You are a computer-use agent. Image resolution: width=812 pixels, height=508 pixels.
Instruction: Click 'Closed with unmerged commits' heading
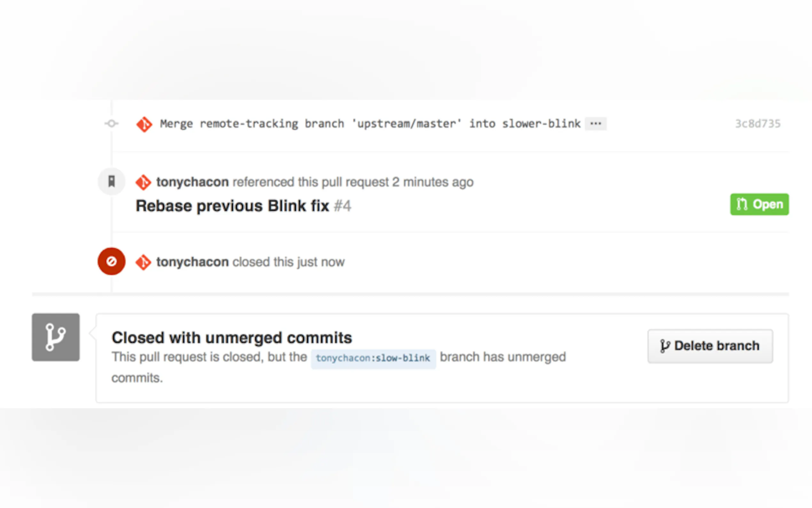232,338
